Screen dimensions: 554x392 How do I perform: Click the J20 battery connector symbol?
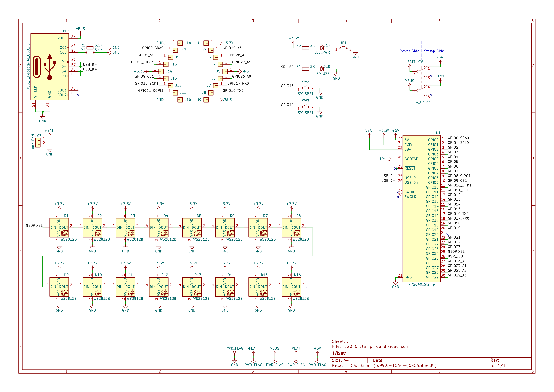pyautogui.click(x=38, y=142)
